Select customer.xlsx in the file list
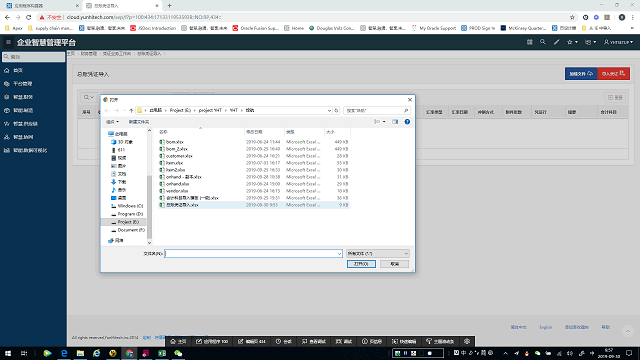The width and height of the screenshot is (640, 360). point(179,156)
